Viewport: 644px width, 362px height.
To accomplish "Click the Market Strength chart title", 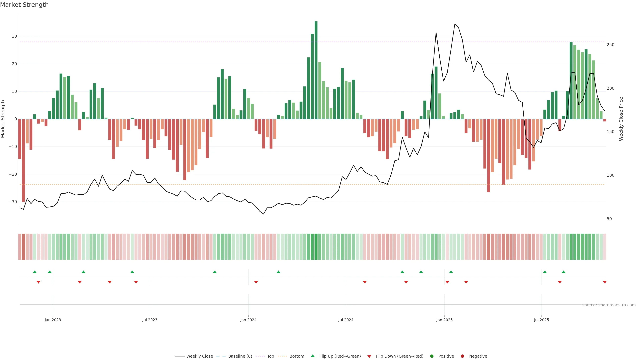I will click(24, 5).
